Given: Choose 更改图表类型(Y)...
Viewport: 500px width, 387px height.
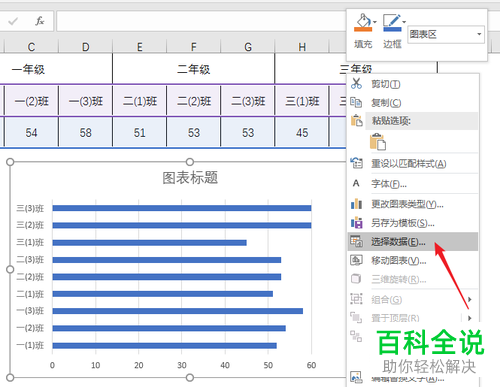Looking at the screenshot, I should tap(407, 204).
